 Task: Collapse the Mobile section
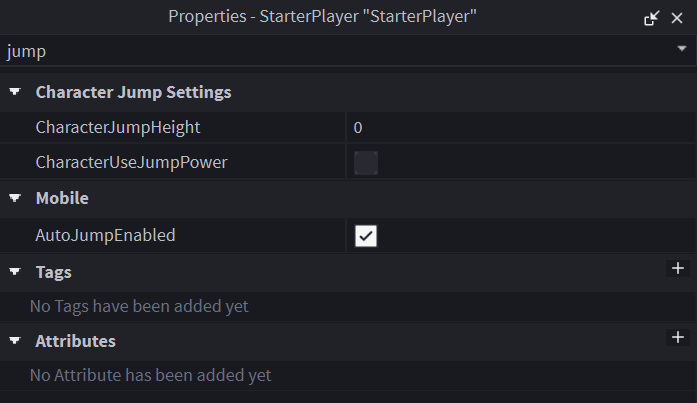click(15, 198)
